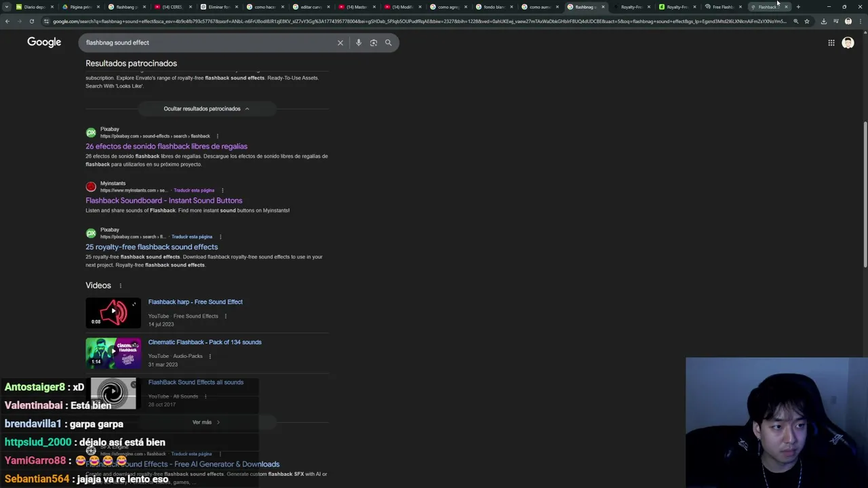Open the Google apps grid icon
The width and height of the screenshot is (868, 488).
click(831, 43)
